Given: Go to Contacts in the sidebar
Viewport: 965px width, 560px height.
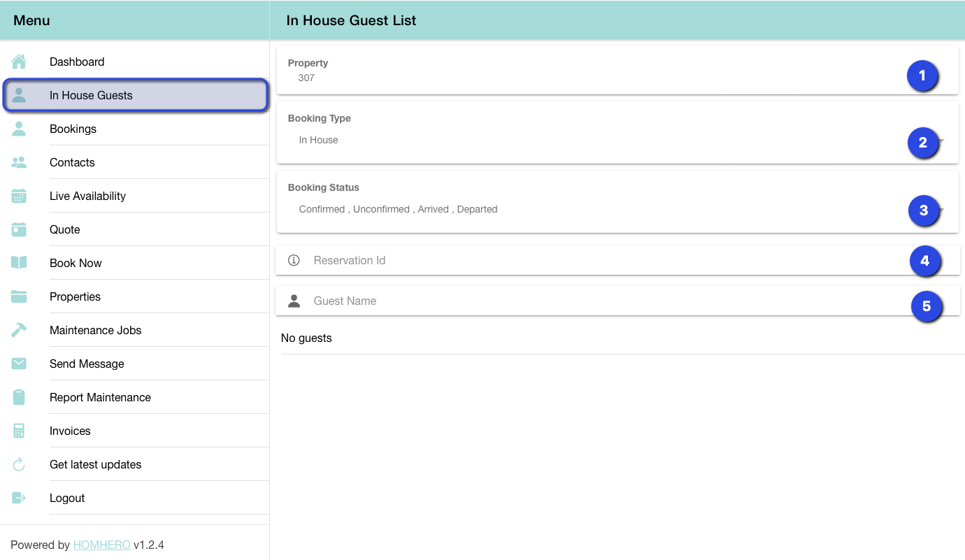Looking at the screenshot, I should click(x=72, y=162).
